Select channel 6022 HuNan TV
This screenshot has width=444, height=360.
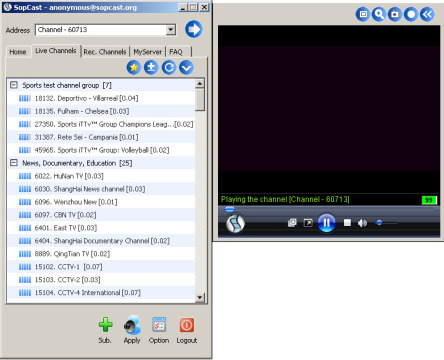tap(101, 176)
